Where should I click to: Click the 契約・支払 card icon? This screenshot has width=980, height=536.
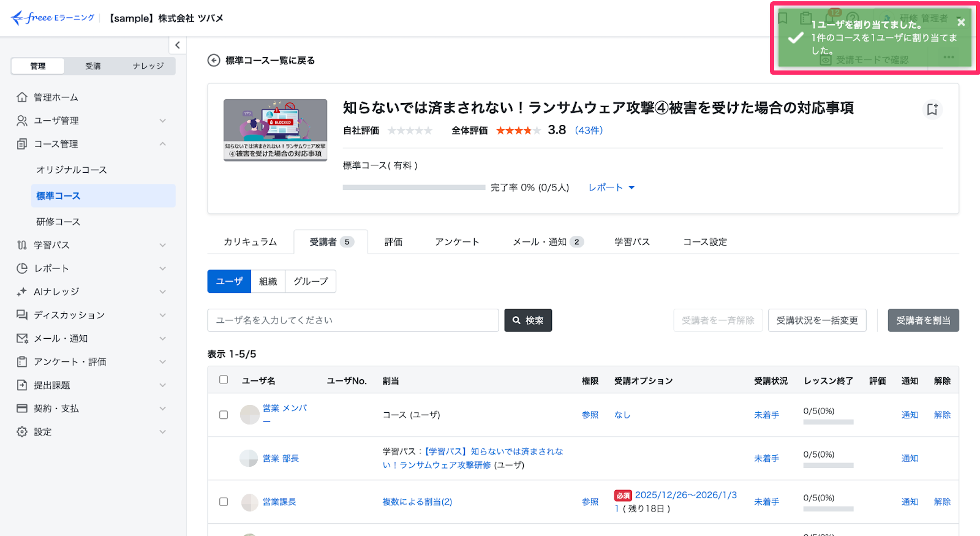[x=22, y=409]
